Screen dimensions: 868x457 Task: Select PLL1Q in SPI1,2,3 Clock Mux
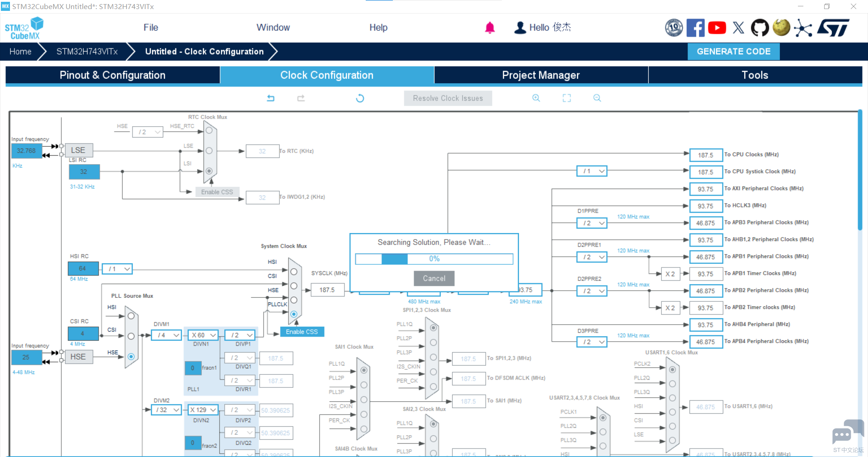click(433, 327)
